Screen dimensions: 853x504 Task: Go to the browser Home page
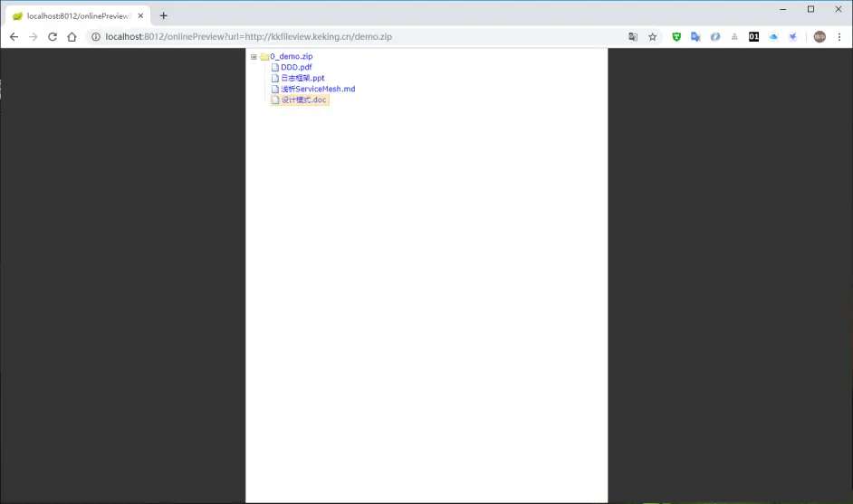(72, 37)
